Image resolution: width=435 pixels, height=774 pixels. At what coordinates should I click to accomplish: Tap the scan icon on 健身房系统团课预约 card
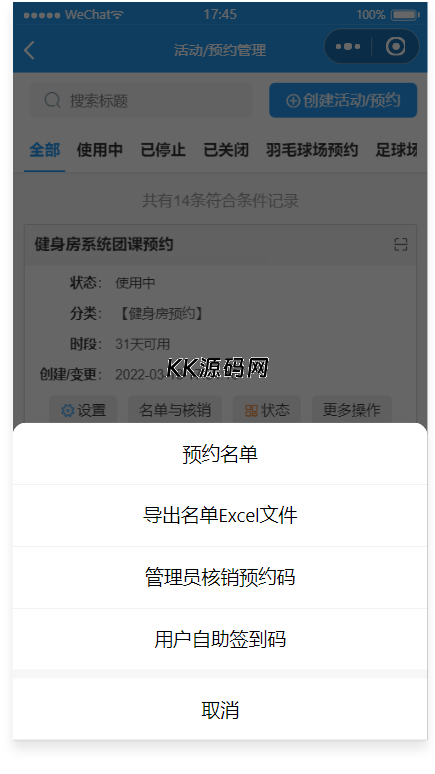(x=400, y=244)
